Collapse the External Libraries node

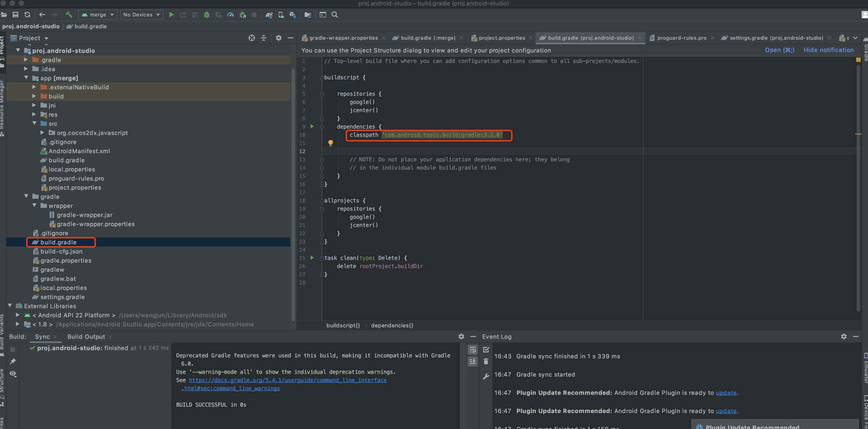tap(10, 306)
